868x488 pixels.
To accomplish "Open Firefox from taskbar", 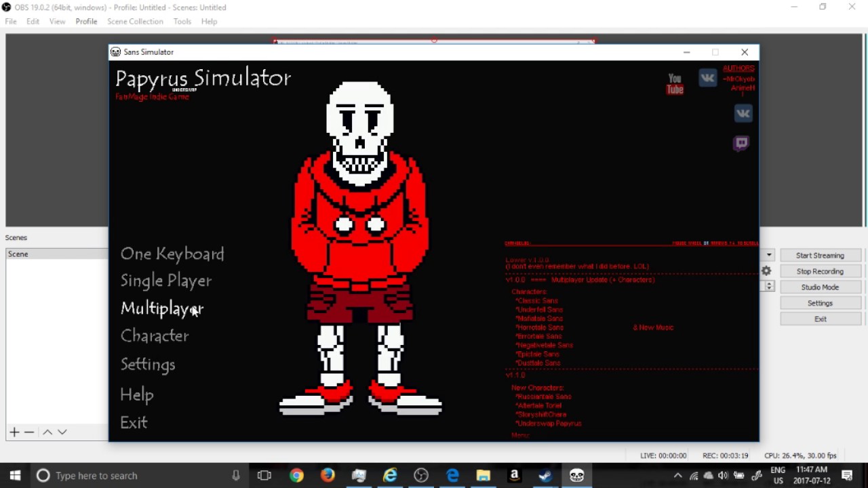I will click(328, 476).
